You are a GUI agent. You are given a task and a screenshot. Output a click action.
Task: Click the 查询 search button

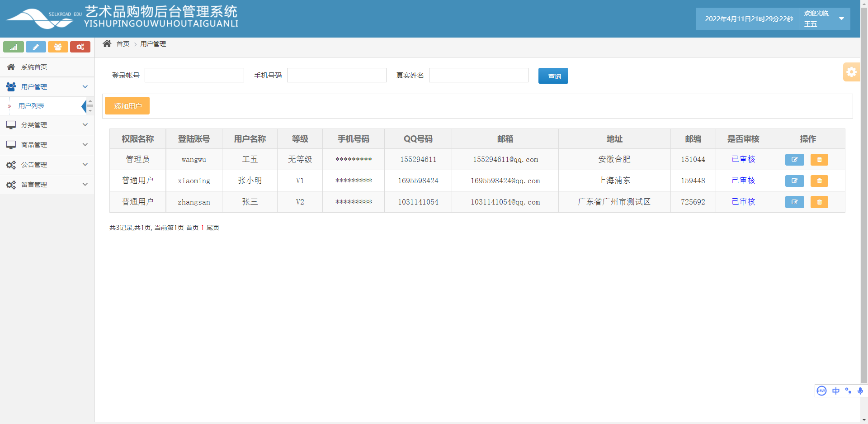tap(553, 76)
